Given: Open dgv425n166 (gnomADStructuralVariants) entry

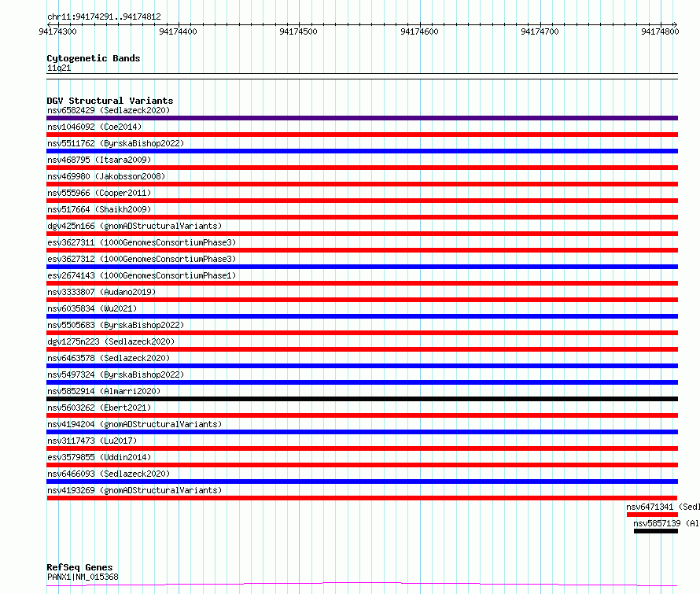Looking at the screenshot, I should [x=134, y=226].
